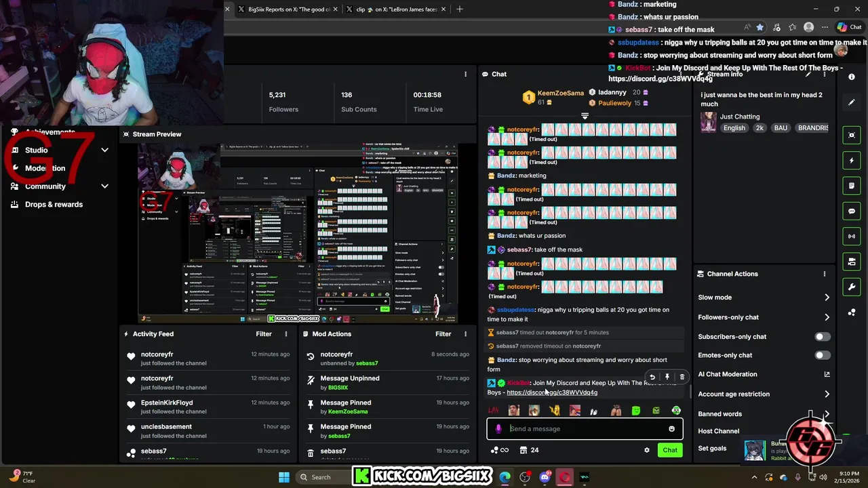
Task: Click the Stream Preview thumbnail
Action: (x=298, y=233)
